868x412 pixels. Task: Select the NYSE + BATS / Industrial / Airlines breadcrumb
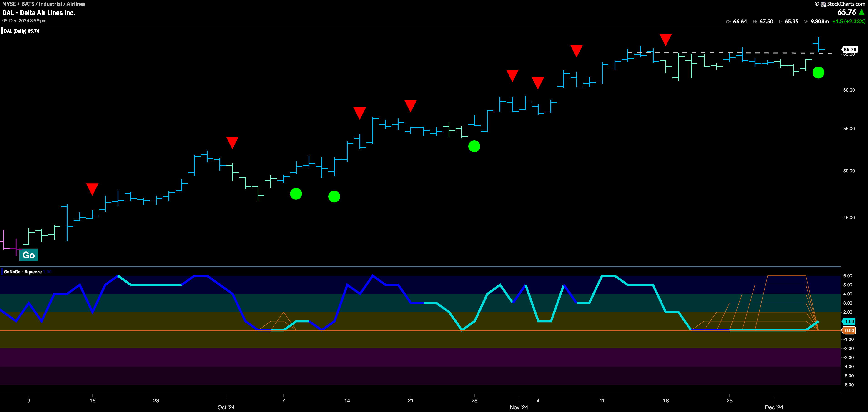44,4
